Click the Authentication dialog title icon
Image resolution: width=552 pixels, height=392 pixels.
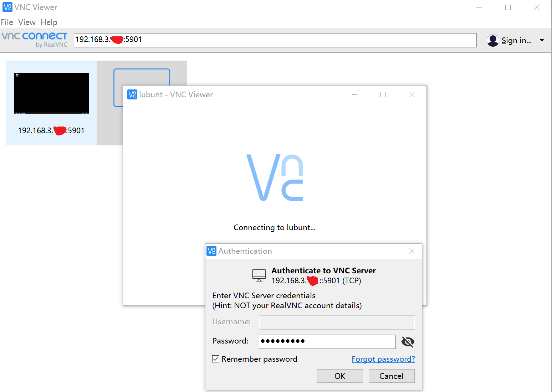click(x=211, y=251)
